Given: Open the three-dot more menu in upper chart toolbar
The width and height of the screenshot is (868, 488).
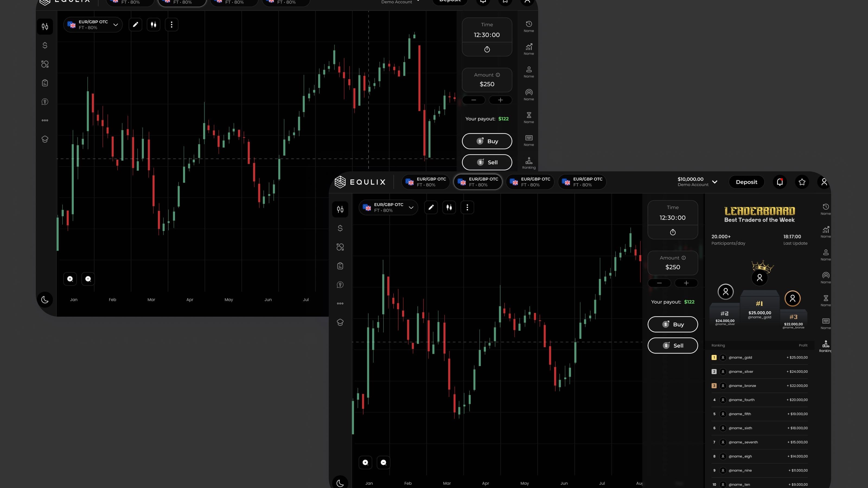Looking at the screenshot, I should coord(171,25).
